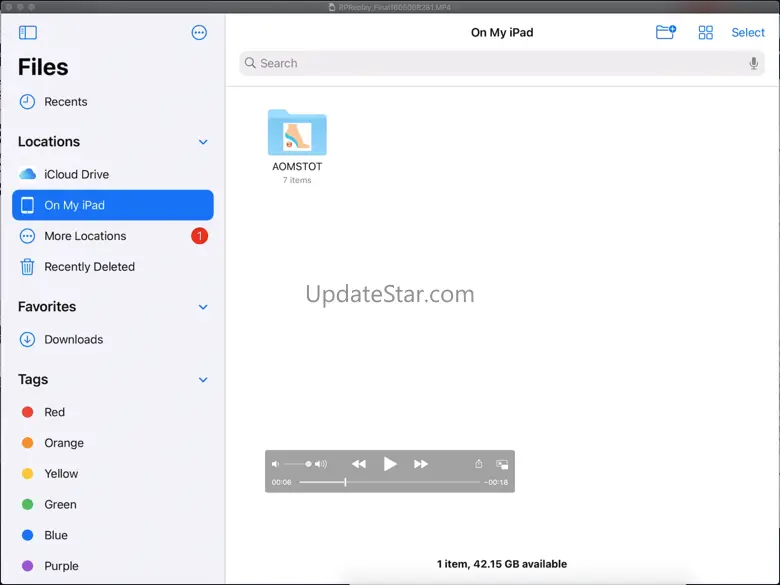Tap the microphone dictation icon
This screenshot has width=780, height=585.
click(754, 63)
